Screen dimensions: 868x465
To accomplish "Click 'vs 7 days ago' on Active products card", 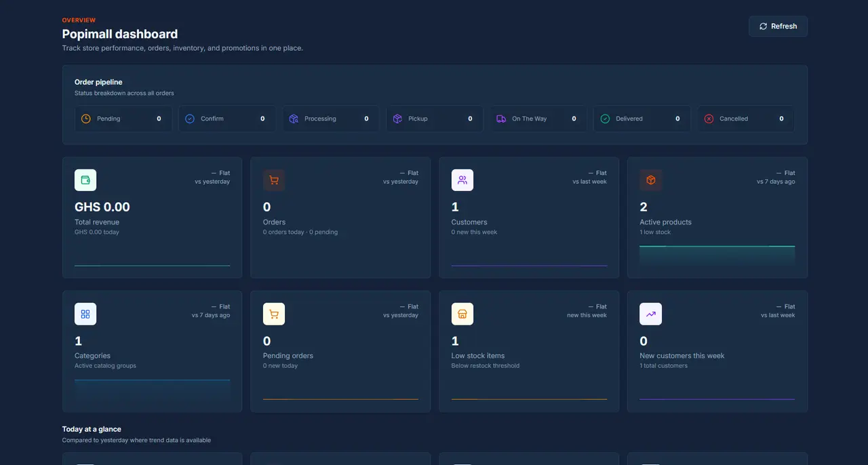I will 776,182.
